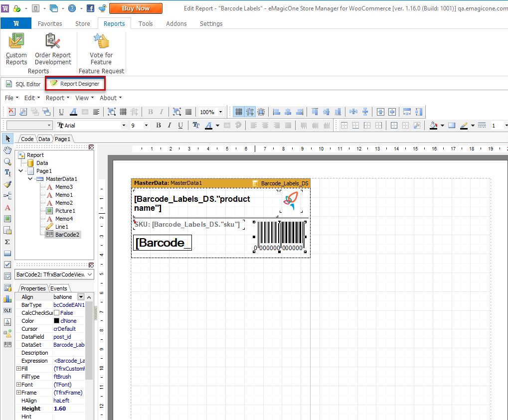The image size is (508, 420).
Task: Toggle Bold in the font toolbar
Action: (159, 126)
